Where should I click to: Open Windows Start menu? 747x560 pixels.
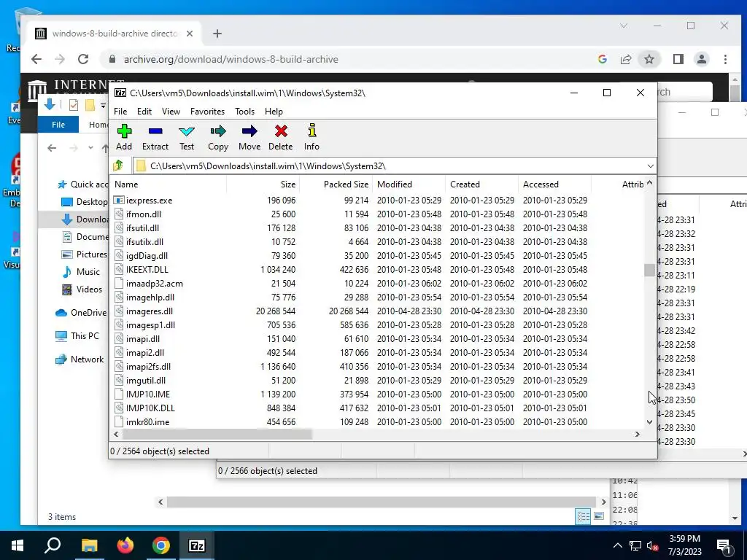point(18,545)
